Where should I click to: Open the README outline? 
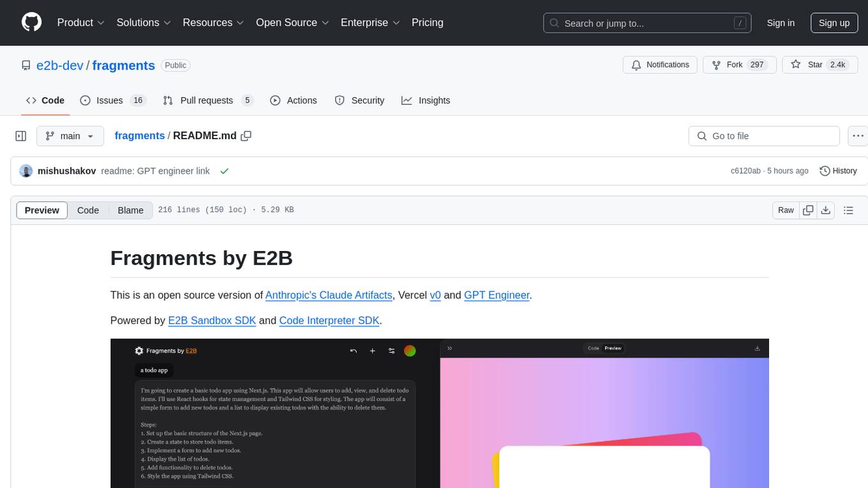click(x=849, y=210)
